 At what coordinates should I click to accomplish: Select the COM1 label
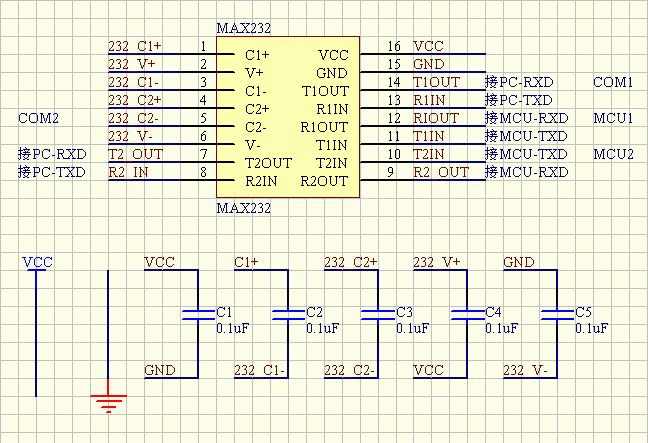tap(613, 82)
